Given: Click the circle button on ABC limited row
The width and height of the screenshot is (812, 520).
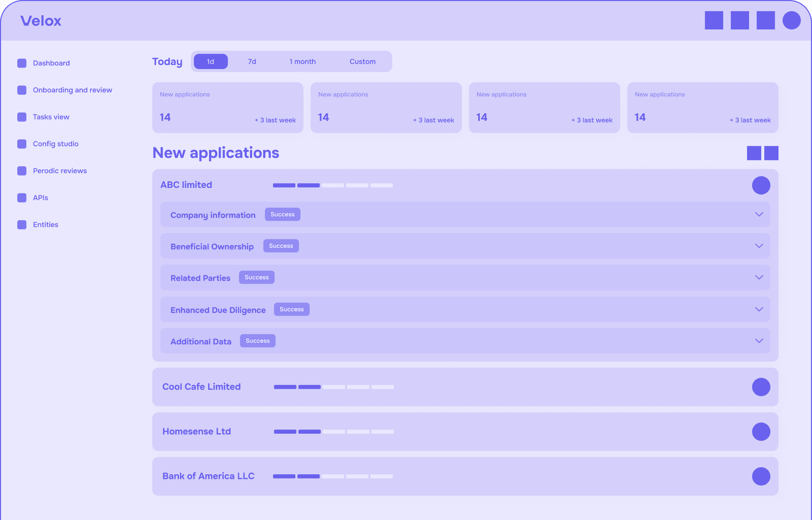Looking at the screenshot, I should [x=761, y=185].
